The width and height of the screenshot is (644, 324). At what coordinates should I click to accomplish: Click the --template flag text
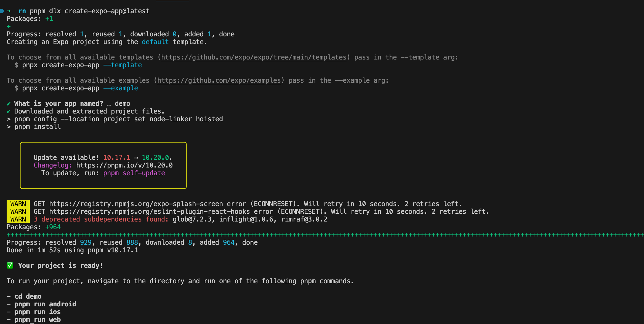point(123,65)
